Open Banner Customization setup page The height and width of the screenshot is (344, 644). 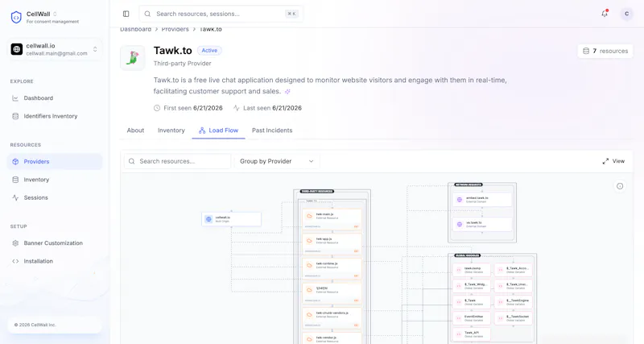tap(55, 243)
